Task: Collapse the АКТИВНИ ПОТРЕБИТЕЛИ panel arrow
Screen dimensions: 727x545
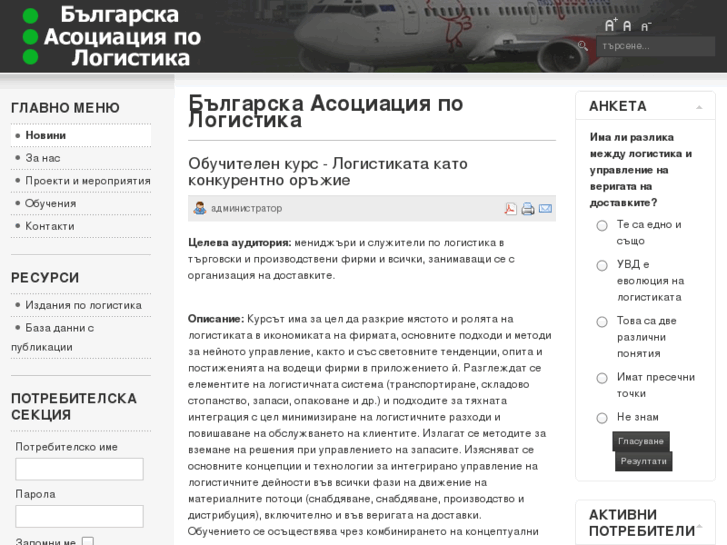Action: pyautogui.click(x=699, y=526)
